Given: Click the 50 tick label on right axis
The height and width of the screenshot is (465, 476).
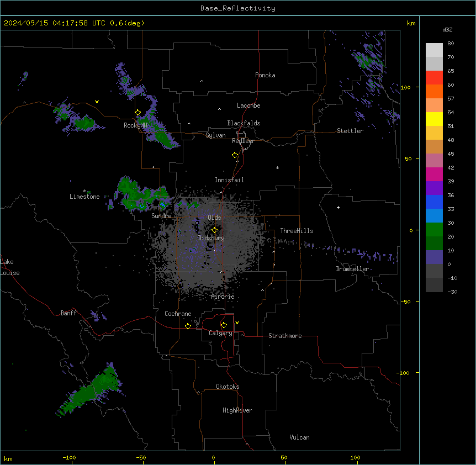Looking at the screenshot, I should point(408,158).
